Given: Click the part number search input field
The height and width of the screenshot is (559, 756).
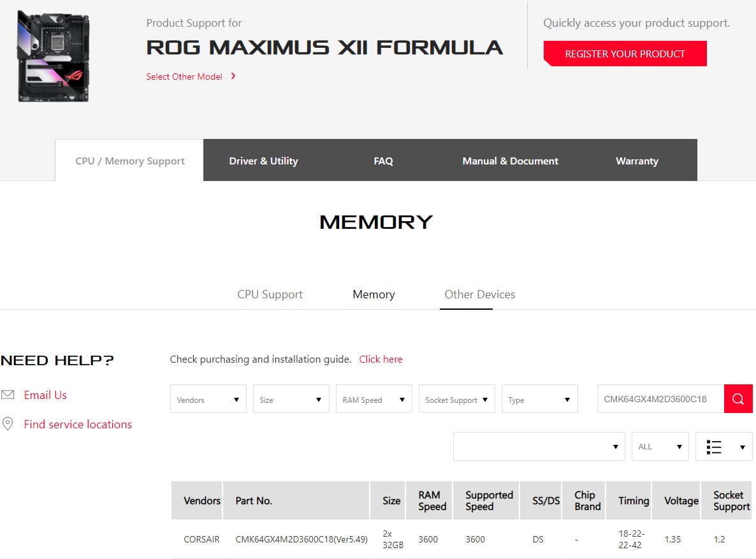Looking at the screenshot, I should tap(660, 399).
